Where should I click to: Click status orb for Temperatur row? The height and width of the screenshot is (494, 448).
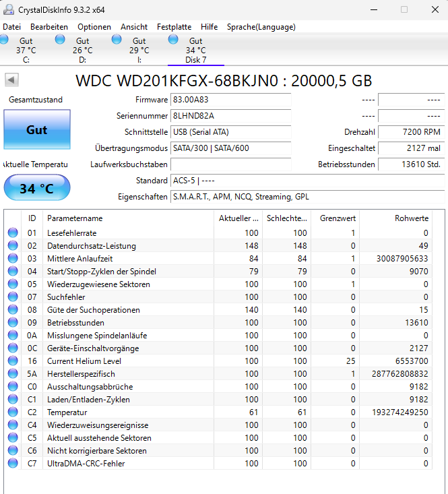(x=13, y=412)
